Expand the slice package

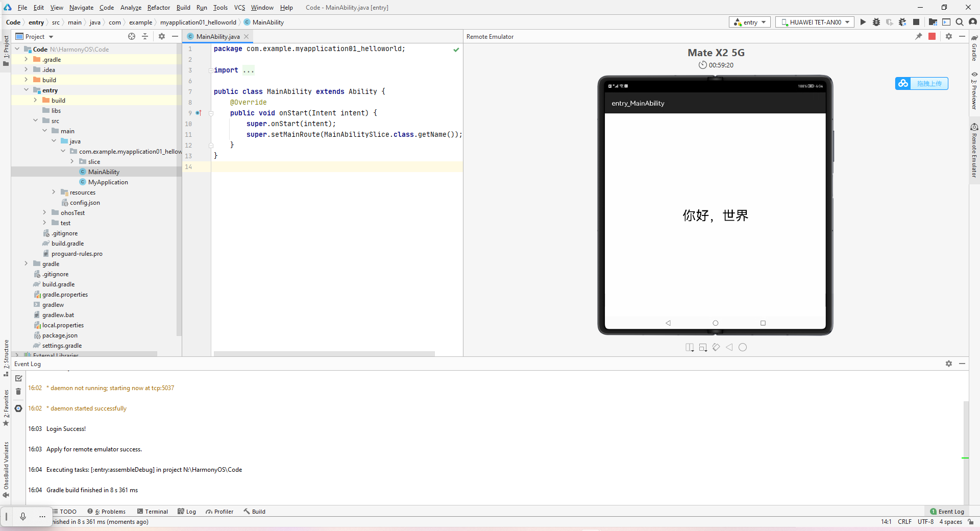[72, 161]
